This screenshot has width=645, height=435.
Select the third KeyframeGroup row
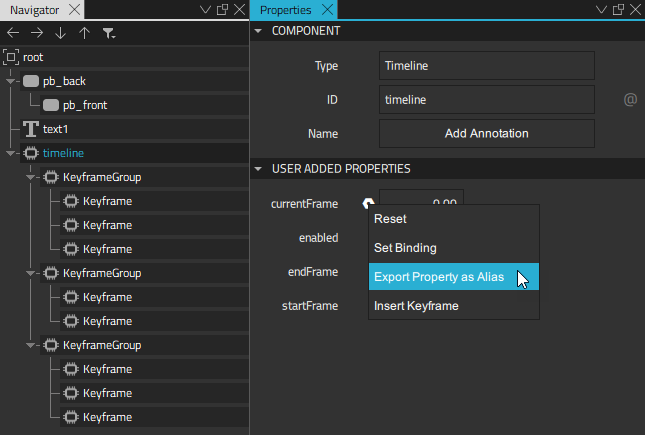point(144,345)
